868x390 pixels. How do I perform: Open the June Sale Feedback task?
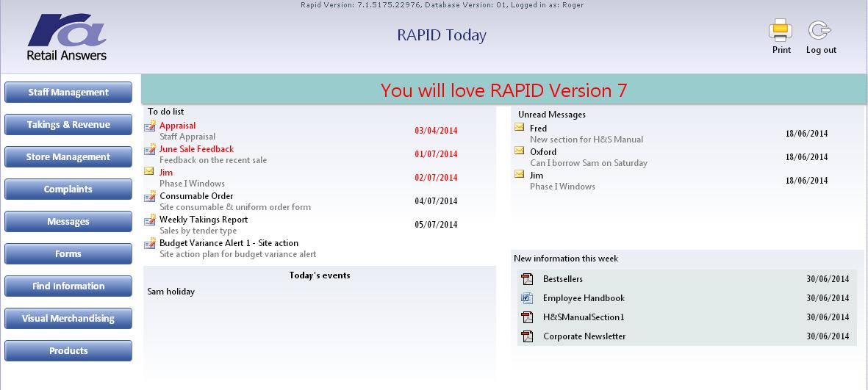196,149
